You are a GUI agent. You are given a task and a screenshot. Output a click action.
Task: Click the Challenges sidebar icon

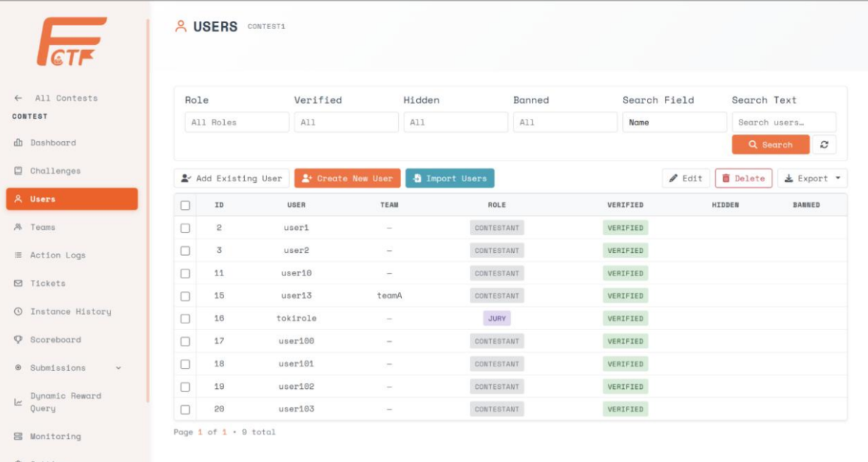tap(18, 171)
